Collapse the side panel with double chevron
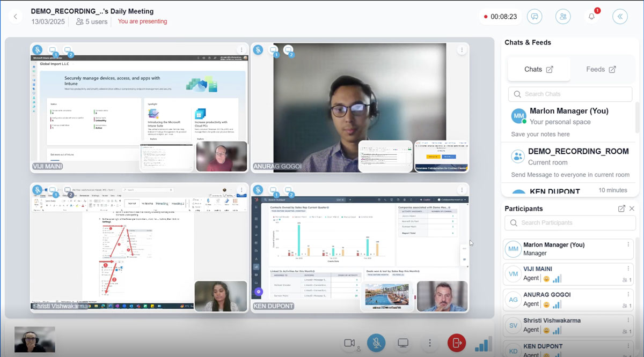 click(x=620, y=17)
